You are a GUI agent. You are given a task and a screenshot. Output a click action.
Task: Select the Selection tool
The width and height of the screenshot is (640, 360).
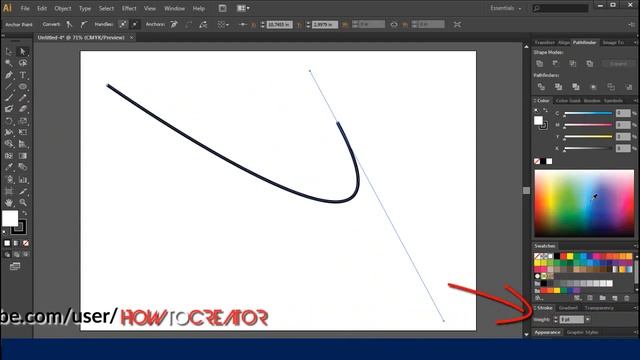(9, 51)
